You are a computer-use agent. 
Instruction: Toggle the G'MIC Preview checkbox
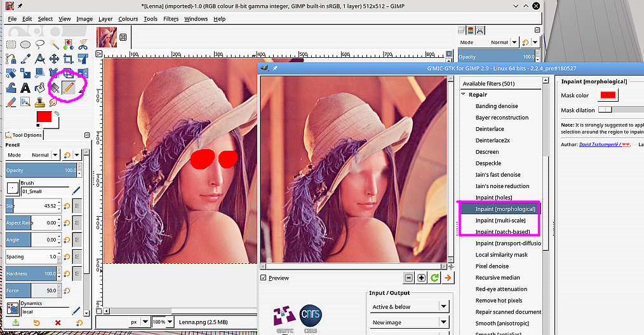tap(264, 278)
